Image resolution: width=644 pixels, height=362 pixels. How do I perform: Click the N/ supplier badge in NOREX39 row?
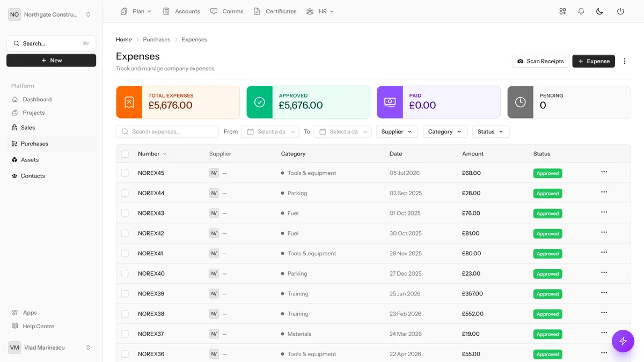pyautogui.click(x=214, y=294)
